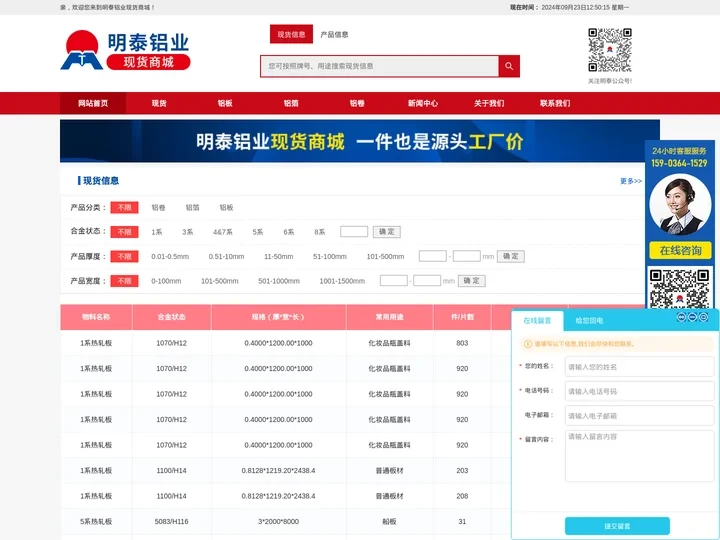Filter thickness by 0.51-10mm

pyautogui.click(x=226, y=256)
